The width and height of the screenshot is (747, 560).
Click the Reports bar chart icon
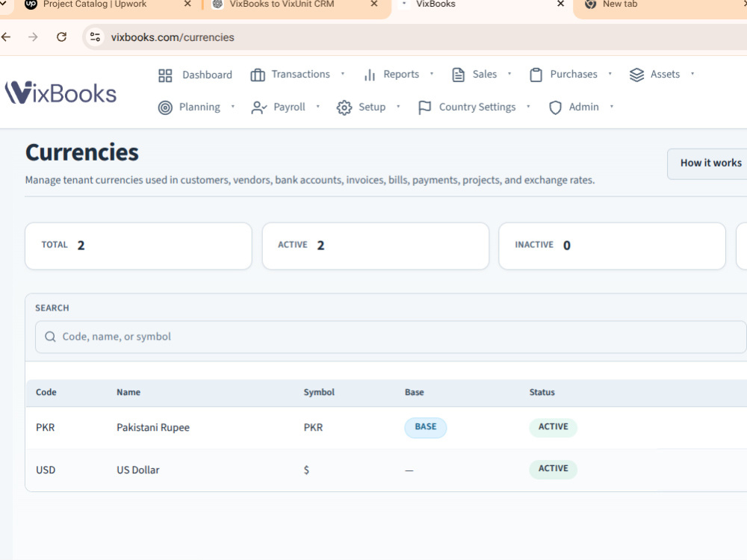click(370, 75)
